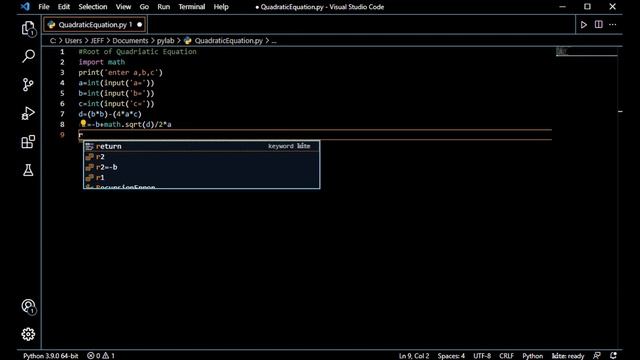Select the r2 suggestion
The width and height of the screenshot is (640, 360).
point(202,157)
